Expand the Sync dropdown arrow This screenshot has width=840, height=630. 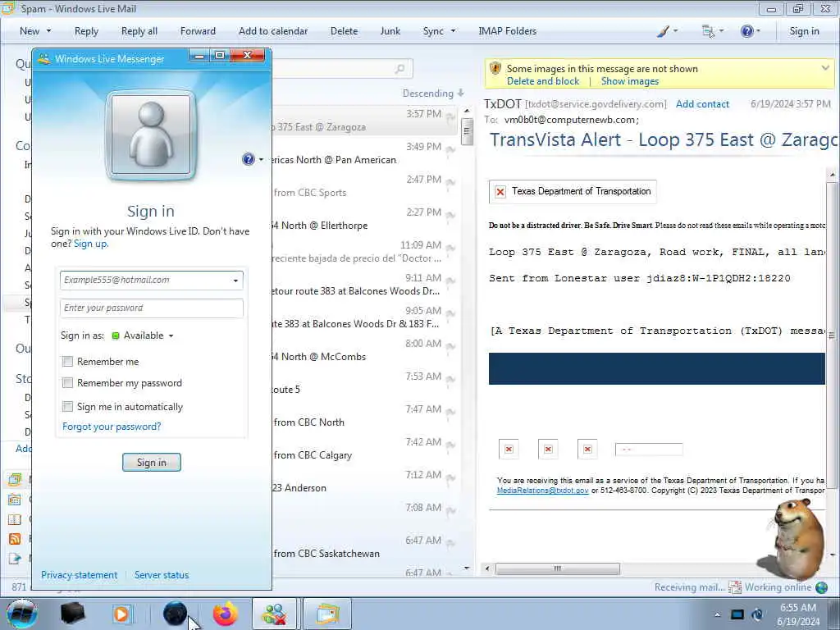coord(453,31)
